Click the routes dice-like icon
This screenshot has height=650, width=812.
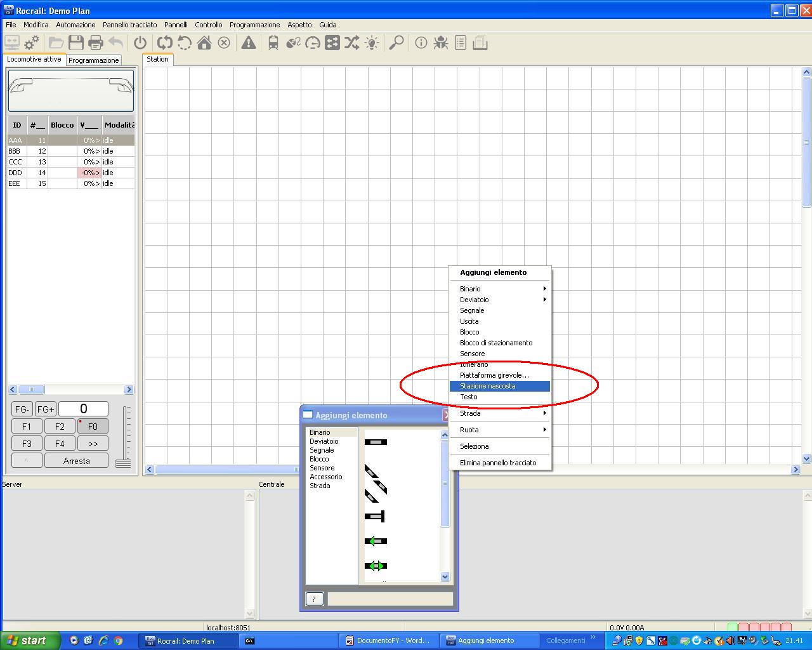(332, 43)
